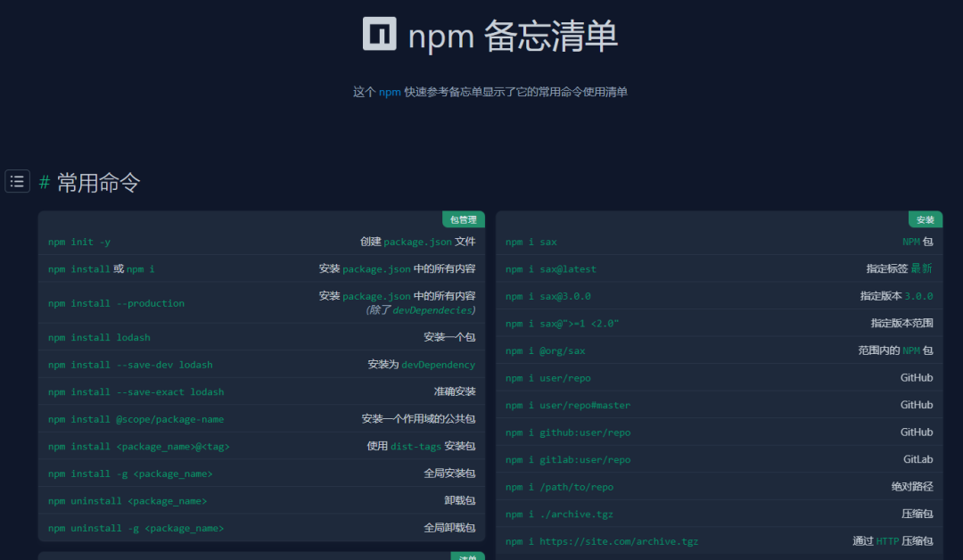Click the '指定版本 3.0.0' description
This screenshot has height=560, width=963.
[897, 296]
